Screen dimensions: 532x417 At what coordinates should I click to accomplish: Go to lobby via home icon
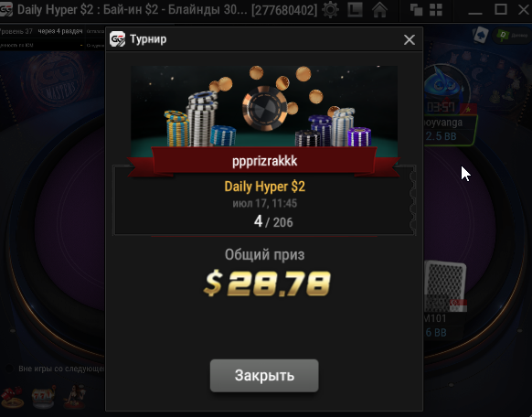379,9
